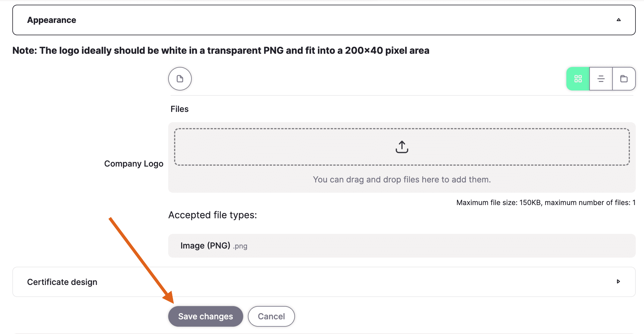Switch to icon grid view
The image size is (644, 334).
coord(578,79)
